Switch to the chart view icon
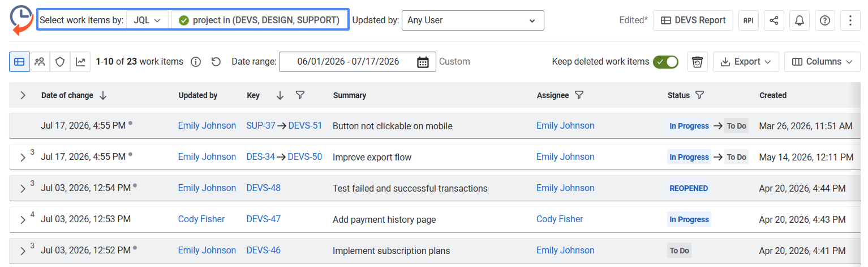This screenshot has width=868, height=267. [80, 61]
